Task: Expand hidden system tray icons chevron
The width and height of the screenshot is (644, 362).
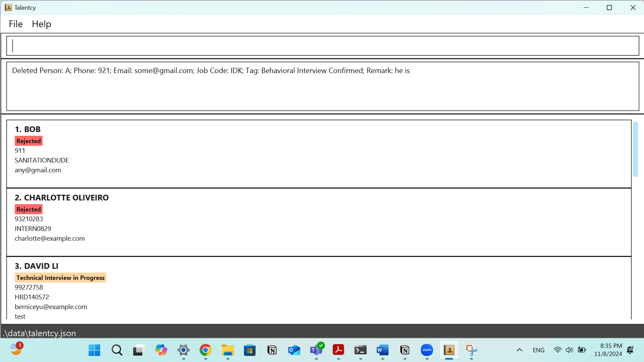Action: point(519,350)
